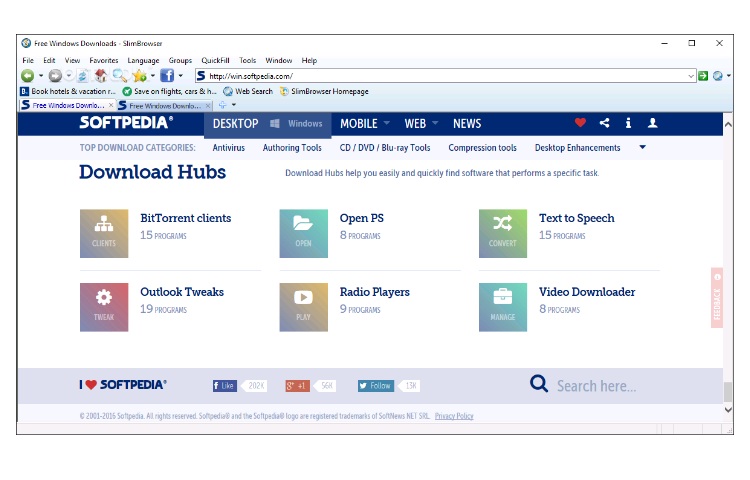Open the tab list dropdown arrow
Image resolution: width=750 pixels, height=480 pixels.
coord(234,105)
